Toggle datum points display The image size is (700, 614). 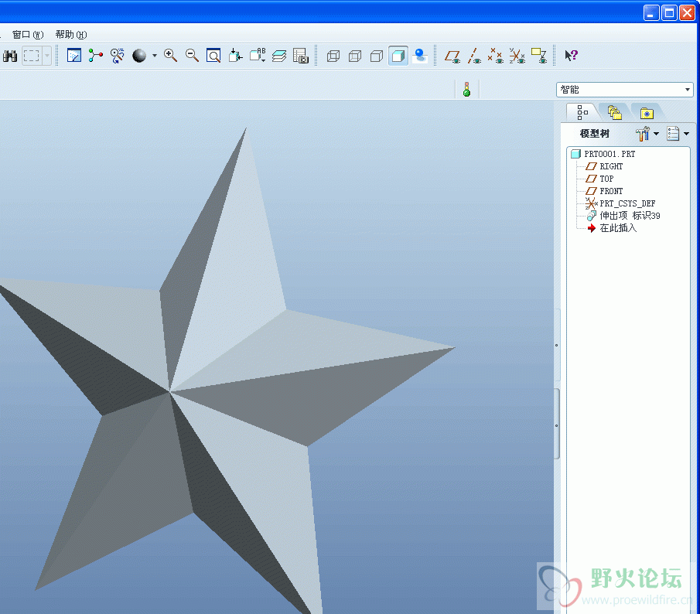[496, 56]
